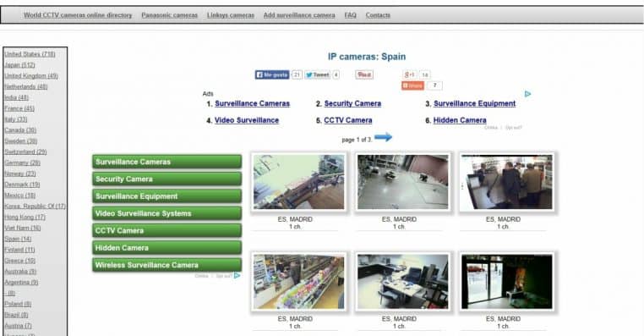Open the Contacts page
644x336 pixels.
point(378,15)
